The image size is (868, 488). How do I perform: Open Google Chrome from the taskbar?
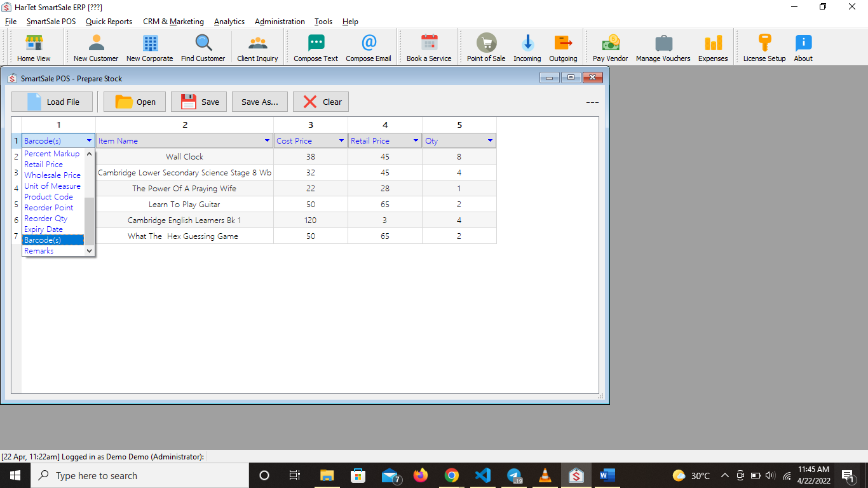coord(452,475)
